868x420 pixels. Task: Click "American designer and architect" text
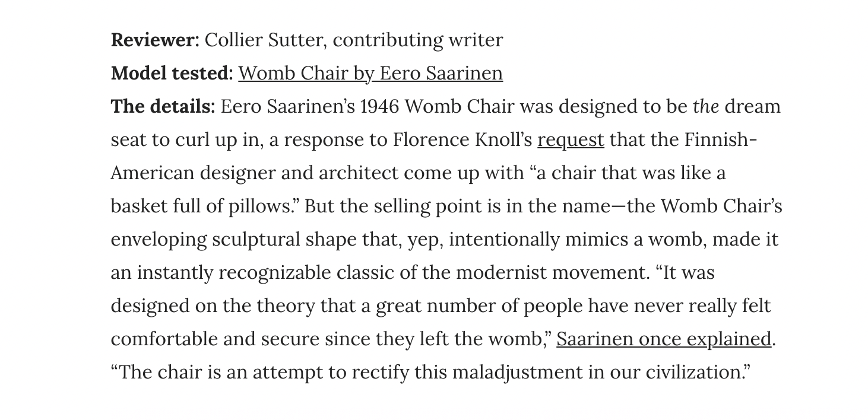click(255, 173)
